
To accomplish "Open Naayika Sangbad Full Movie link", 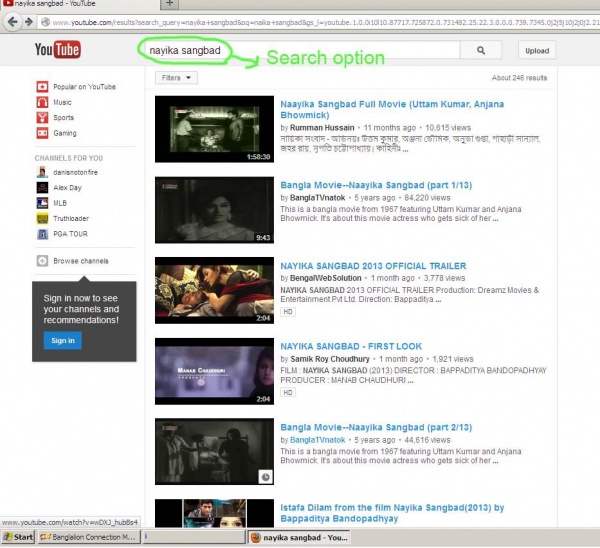I will click(392, 109).
